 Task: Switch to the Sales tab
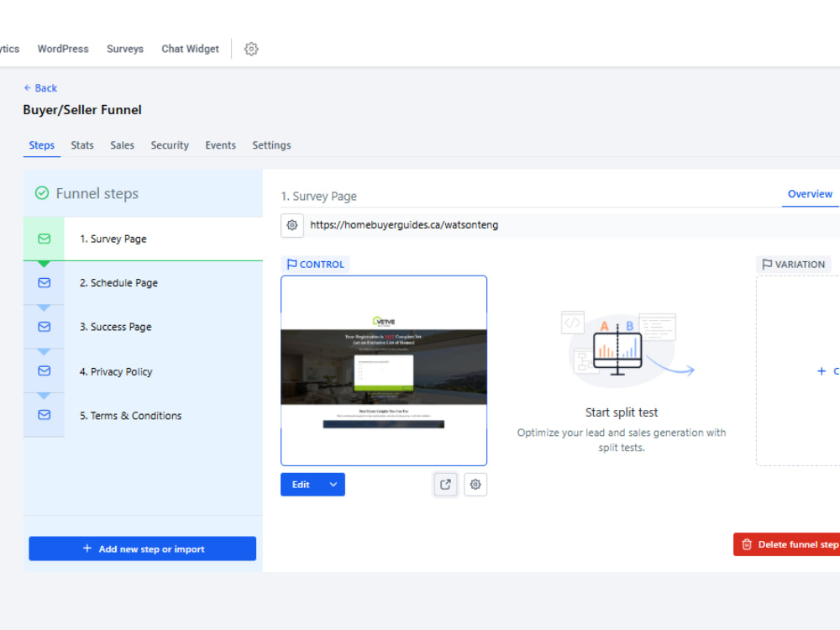pyautogui.click(x=122, y=145)
